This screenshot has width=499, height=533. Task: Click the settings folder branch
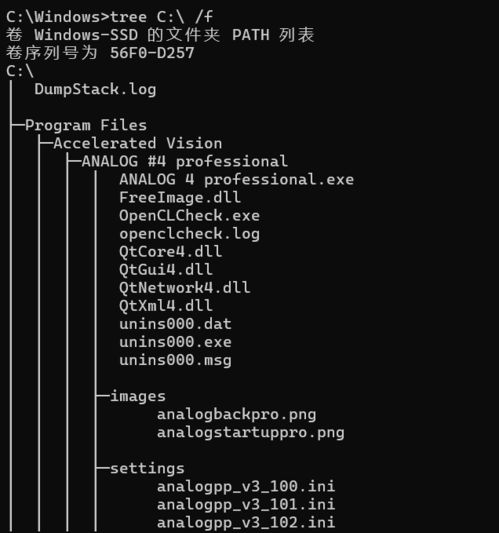[147, 468]
